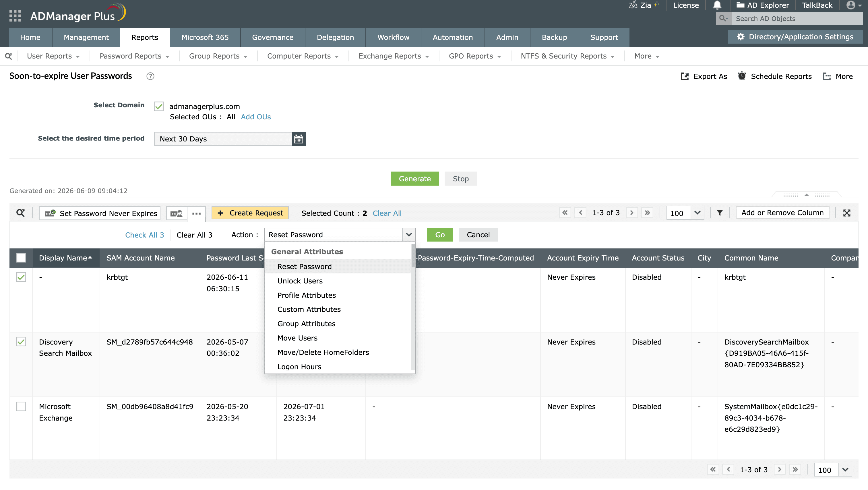Expand NTFS & Security Reports dropdown

tap(567, 56)
